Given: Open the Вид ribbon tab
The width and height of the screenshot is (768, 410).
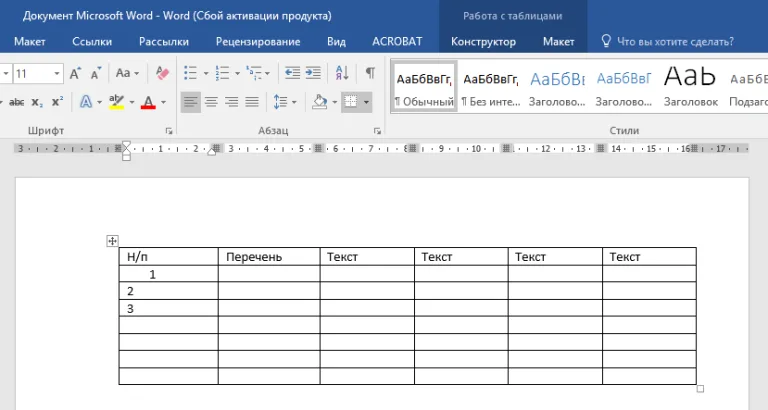Looking at the screenshot, I should click(x=336, y=42).
